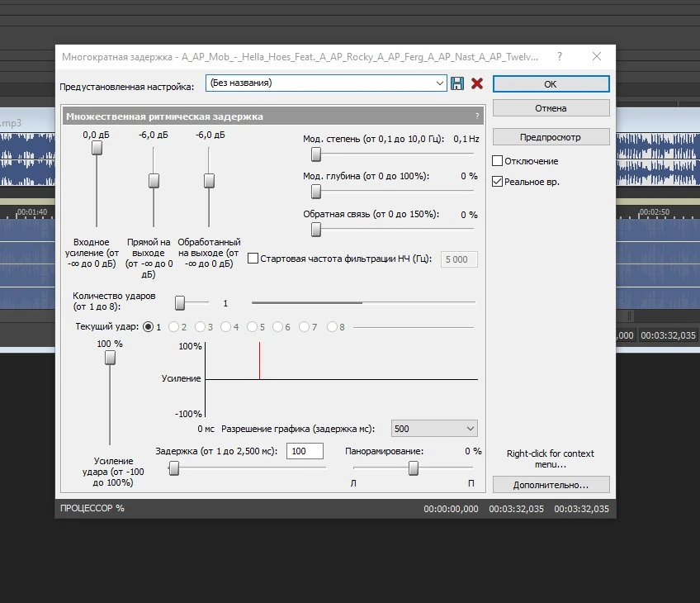The width and height of the screenshot is (700, 603).
Task: Click the red tap marker in gain graph
Action: tap(259, 360)
